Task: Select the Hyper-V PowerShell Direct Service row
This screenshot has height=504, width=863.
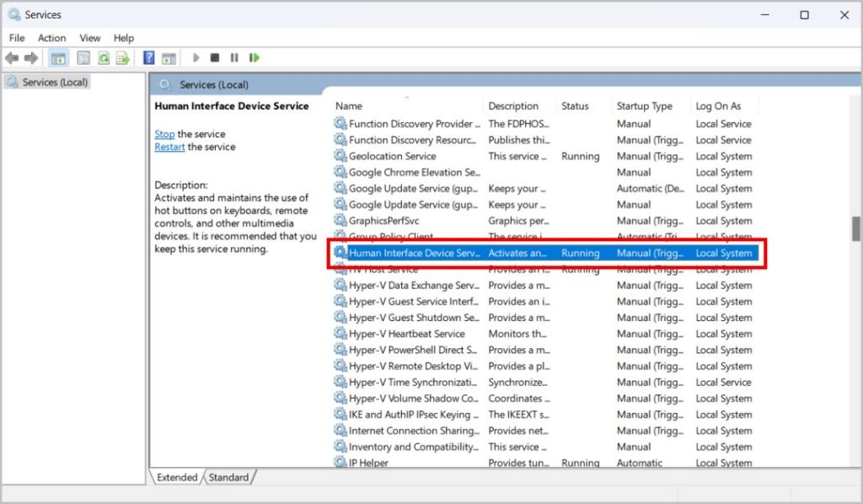Action: coord(545,350)
